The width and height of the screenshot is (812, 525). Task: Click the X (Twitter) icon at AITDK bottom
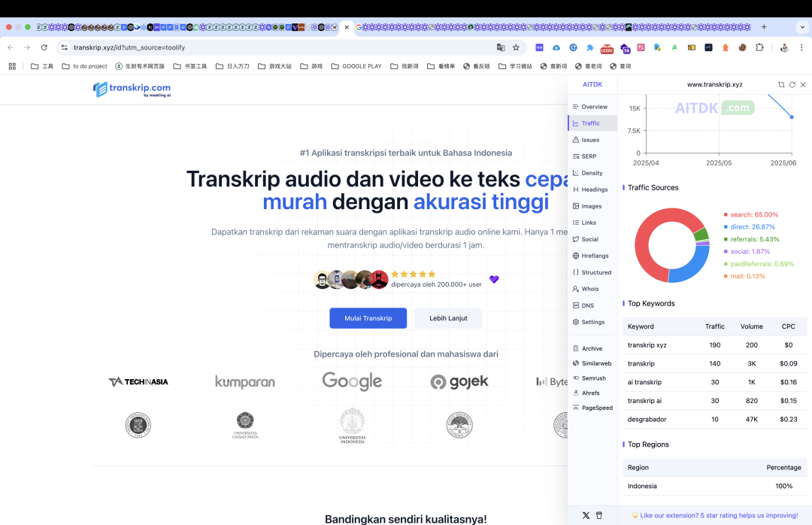point(586,515)
